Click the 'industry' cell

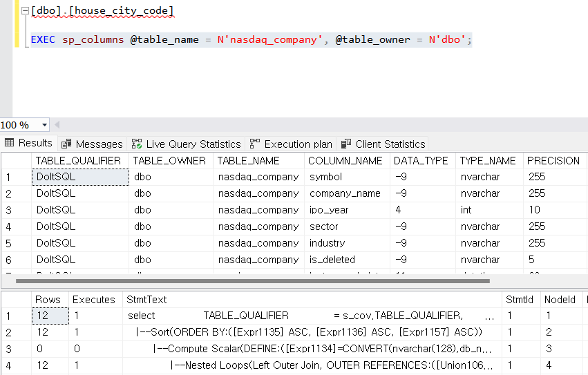[x=348, y=243]
